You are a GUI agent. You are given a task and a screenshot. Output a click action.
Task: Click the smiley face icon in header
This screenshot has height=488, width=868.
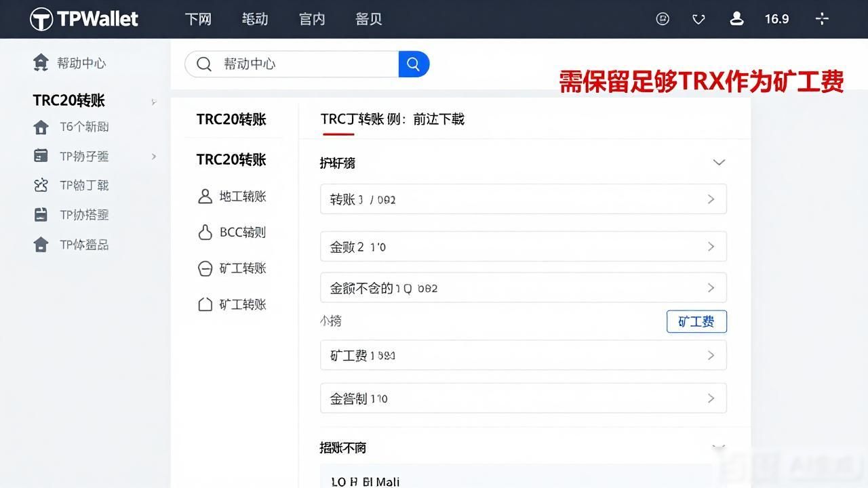[663, 19]
